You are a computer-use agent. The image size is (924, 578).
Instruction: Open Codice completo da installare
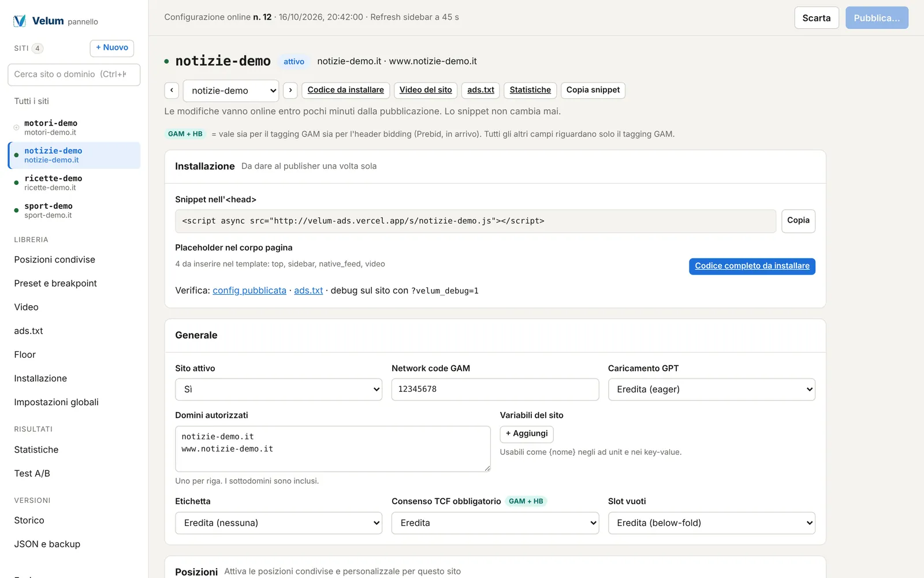coord(752,266)
